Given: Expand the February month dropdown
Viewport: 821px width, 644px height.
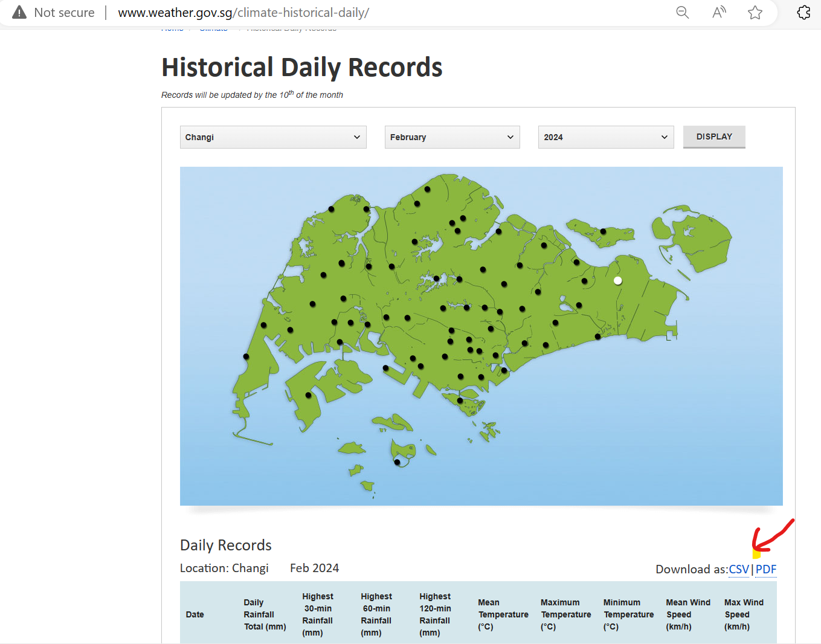Looking at the screenshot, I should coord(452,137).
